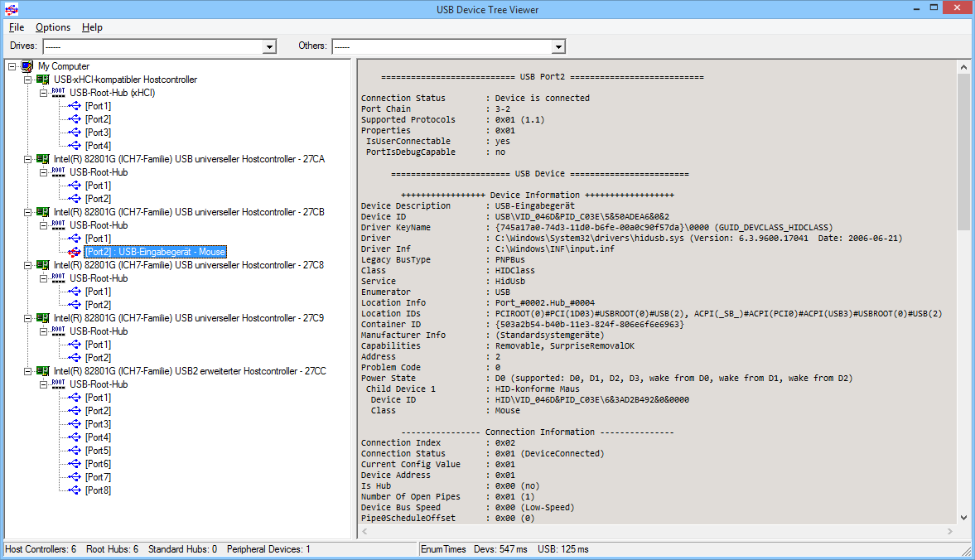Collapse the USB-Root-Hub (xHCI) node
The width and height of the screenshot is (975, 560).
coord(43,93)
